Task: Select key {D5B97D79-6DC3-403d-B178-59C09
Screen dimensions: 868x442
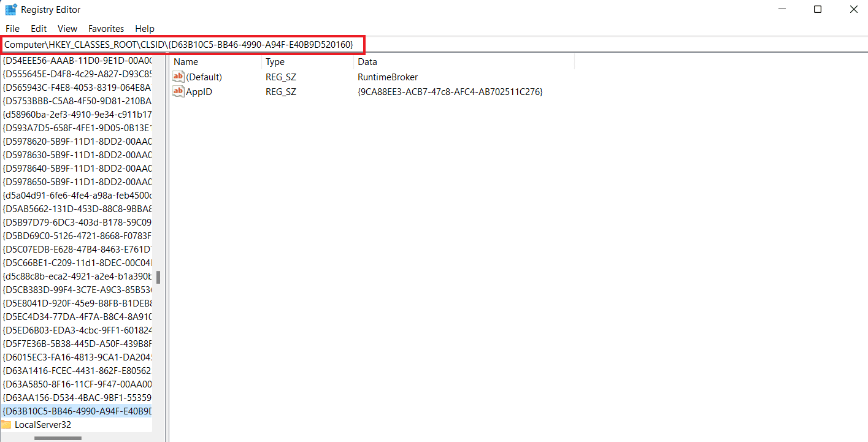Action: point(77,223)
